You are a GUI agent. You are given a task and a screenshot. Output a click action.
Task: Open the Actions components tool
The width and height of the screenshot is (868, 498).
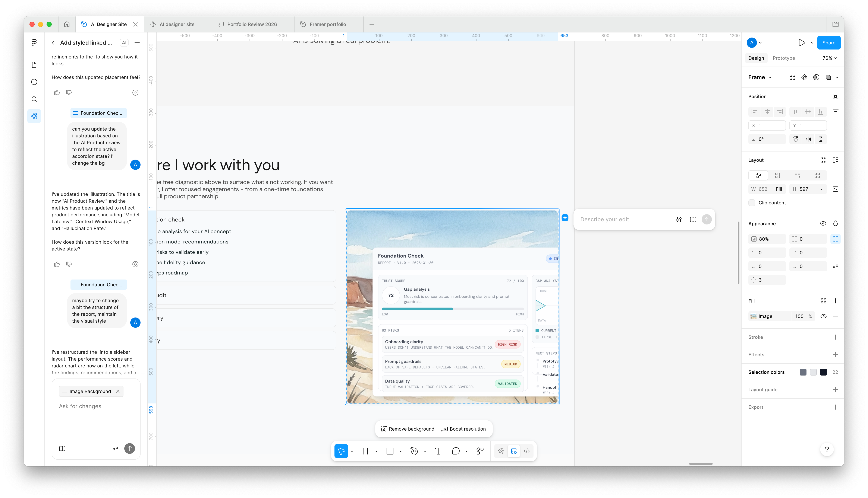coord(480,451)
